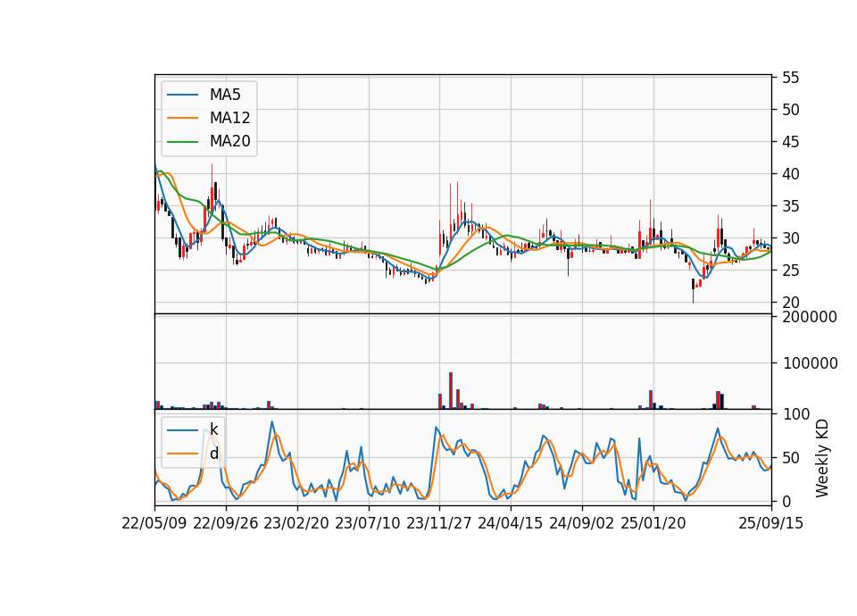This screenshot has height=616, width=857.
Task: Click the 35 price axis tick
Action: [790, 206]
